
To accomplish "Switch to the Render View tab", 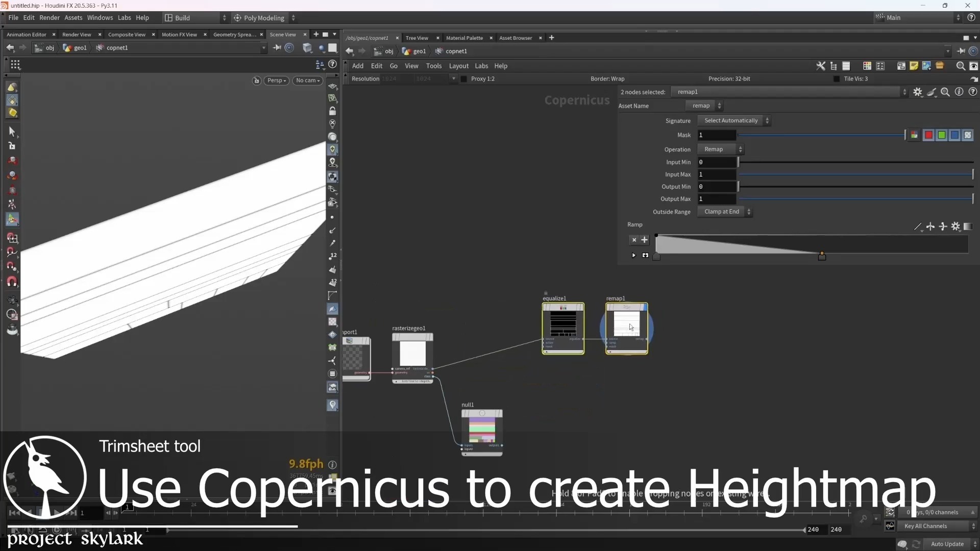I will [77, 35].
